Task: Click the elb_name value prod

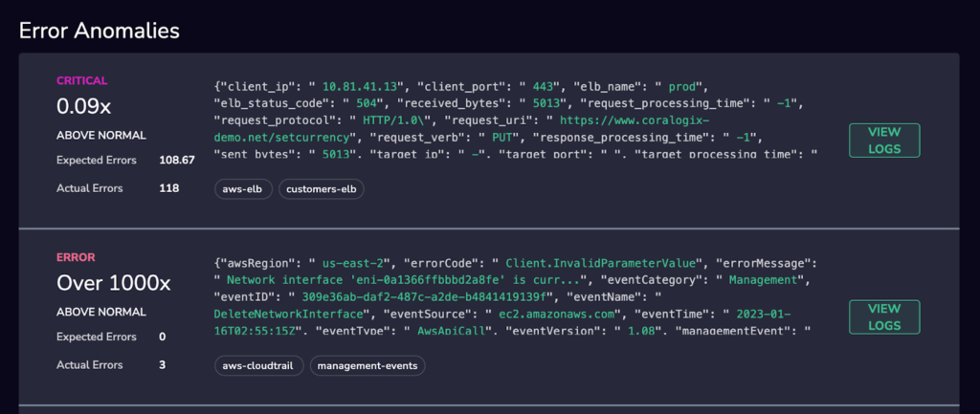Action: [681, 85]
